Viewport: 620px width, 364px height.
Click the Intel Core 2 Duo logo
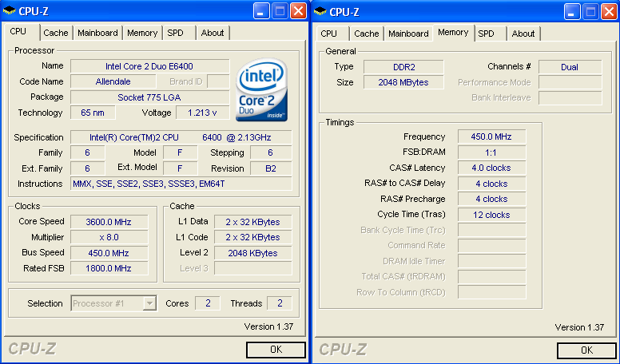(x=261, y=89)
